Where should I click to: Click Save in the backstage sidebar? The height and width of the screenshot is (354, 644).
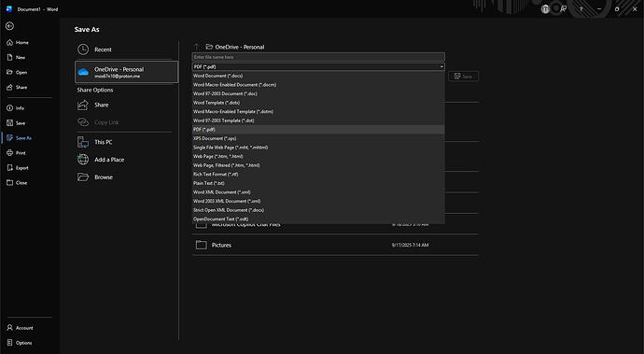[16, 123]
